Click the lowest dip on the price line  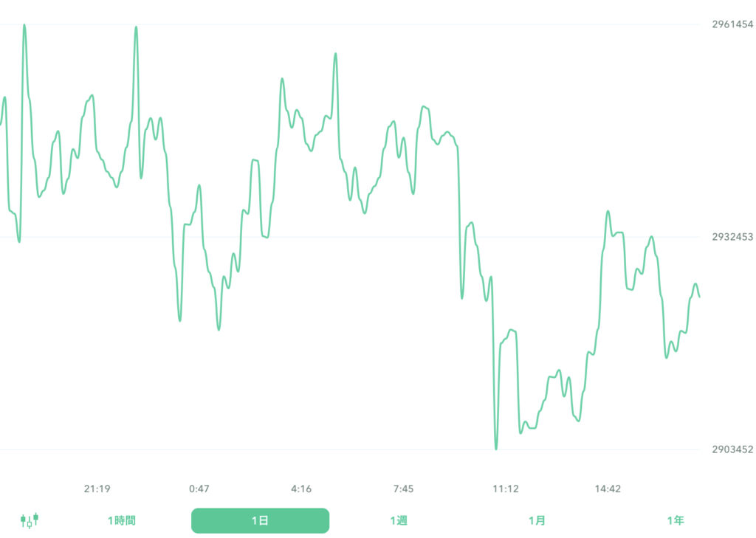[x=496, y=448]
